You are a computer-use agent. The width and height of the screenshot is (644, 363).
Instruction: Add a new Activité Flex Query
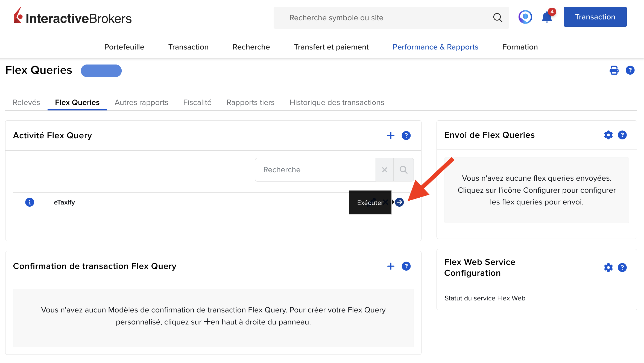(x=391, y=136)
